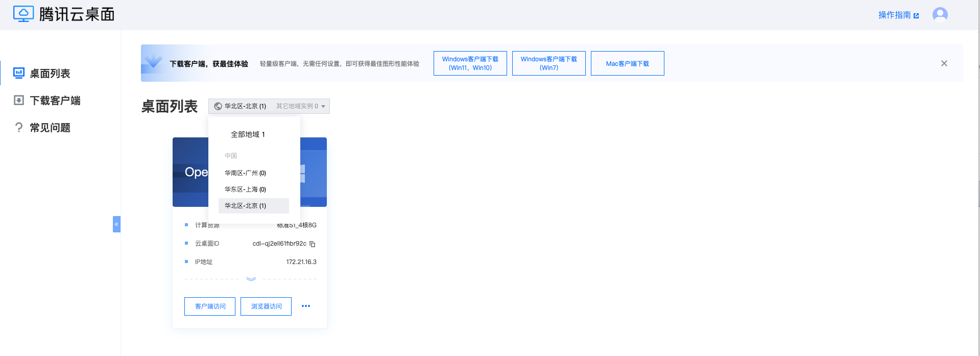980x356 pixels.
Task: Click the 桌面列表 monitor icon in sidebar
Action: (19, 73)
